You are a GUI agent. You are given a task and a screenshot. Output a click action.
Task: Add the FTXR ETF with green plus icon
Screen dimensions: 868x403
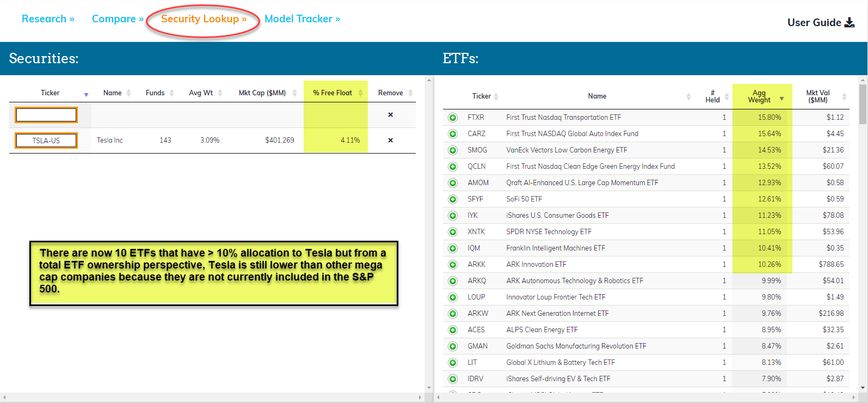[x=452, y=118]
